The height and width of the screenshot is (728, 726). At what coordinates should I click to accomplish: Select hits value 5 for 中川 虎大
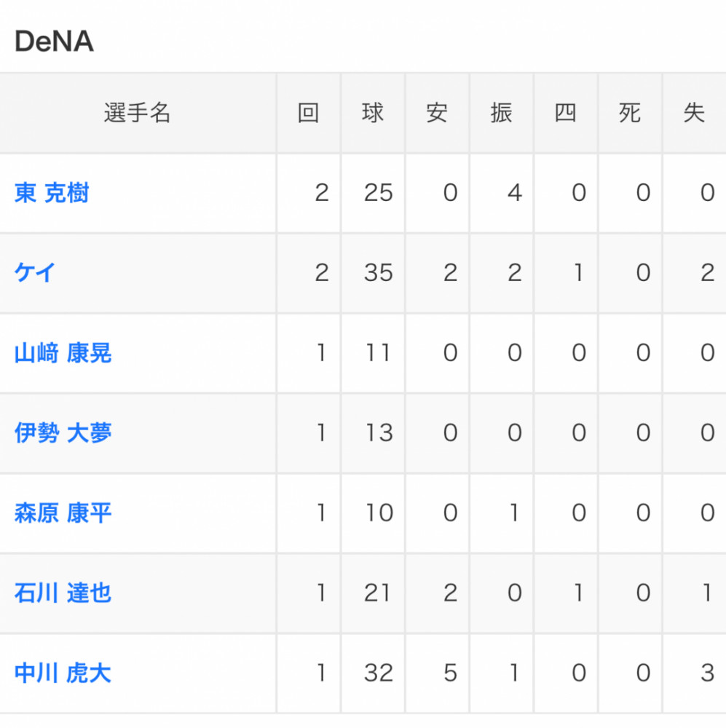[450, 673]
